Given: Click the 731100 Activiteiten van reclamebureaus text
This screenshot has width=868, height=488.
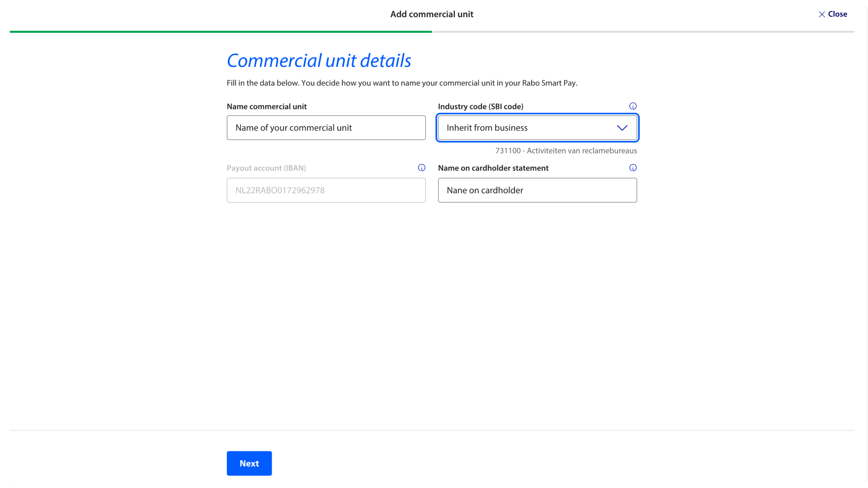Looking at the screenshot, I should [x=566, y=151].
